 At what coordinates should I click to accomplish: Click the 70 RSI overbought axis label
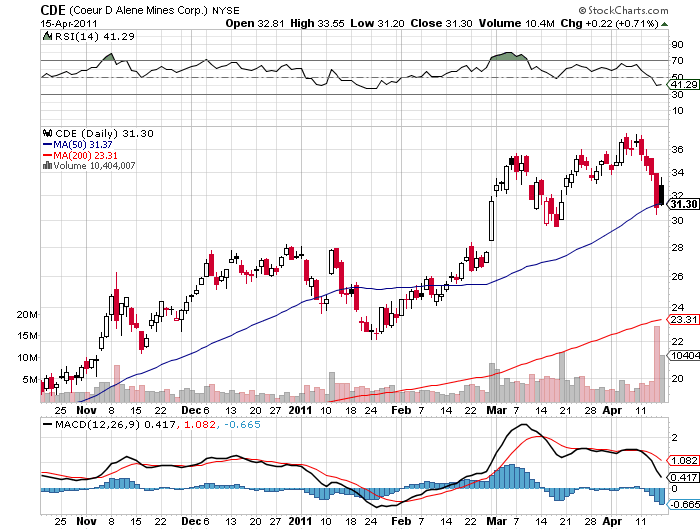[678, 60]
